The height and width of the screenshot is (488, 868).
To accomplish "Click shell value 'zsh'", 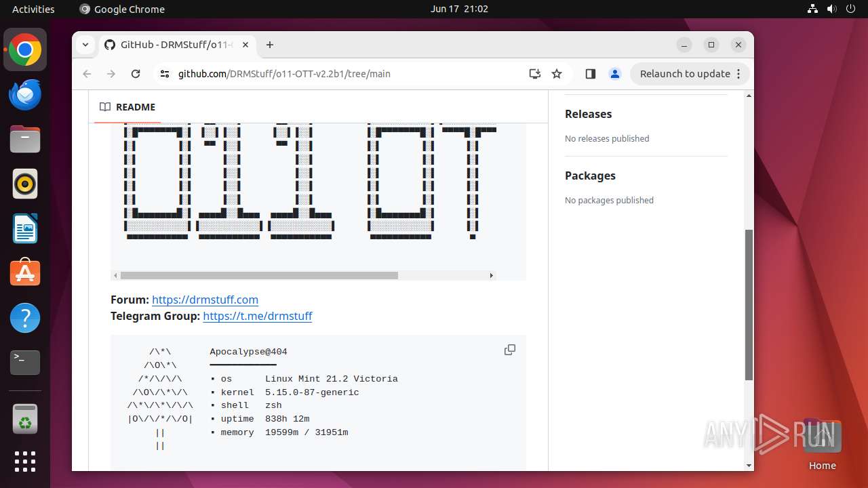I will [273, 405].
